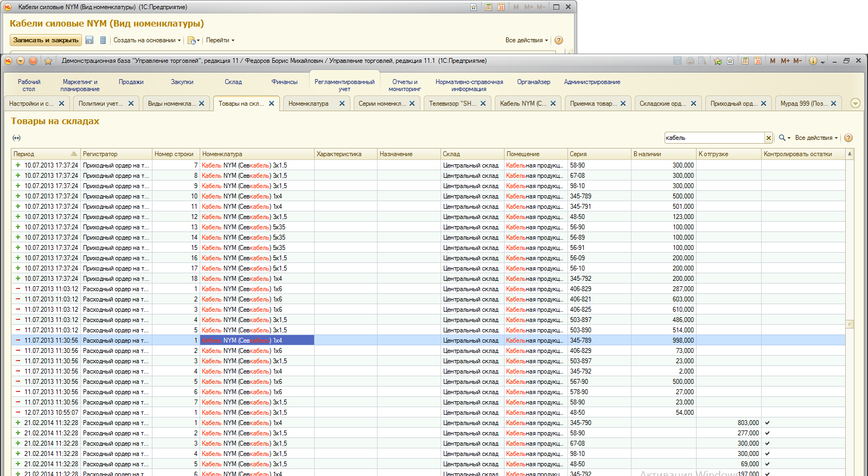Click Записать и закрыть button
Screen dimensions: 868x476
46,40
